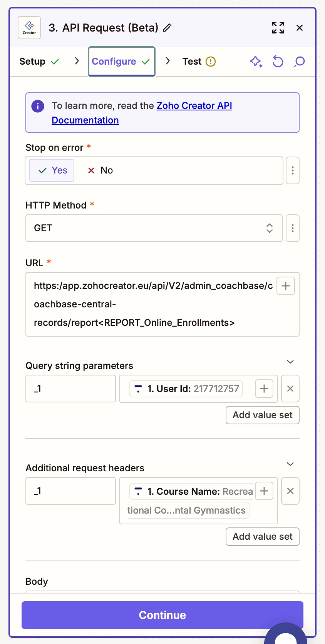Remove the User Id query parameter row

290,389
